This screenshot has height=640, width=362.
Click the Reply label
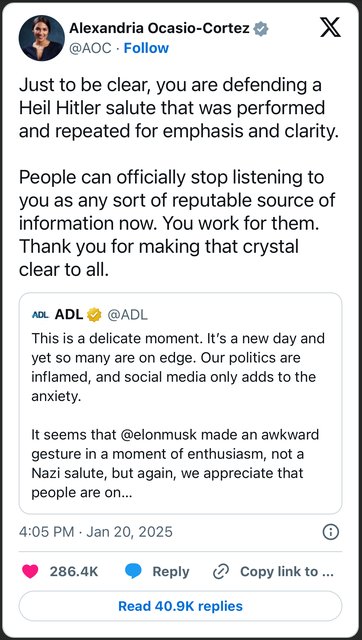click(x=171, y=572)
